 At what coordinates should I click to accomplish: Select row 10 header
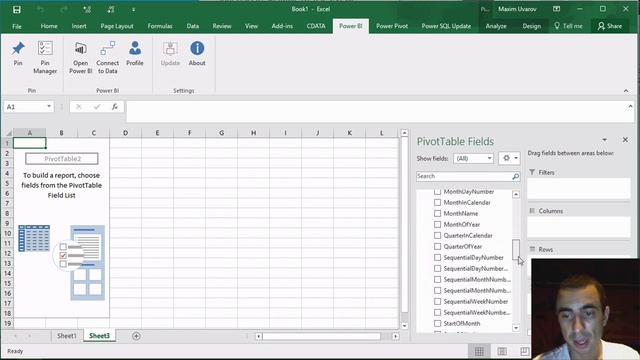tap(7, 233)
